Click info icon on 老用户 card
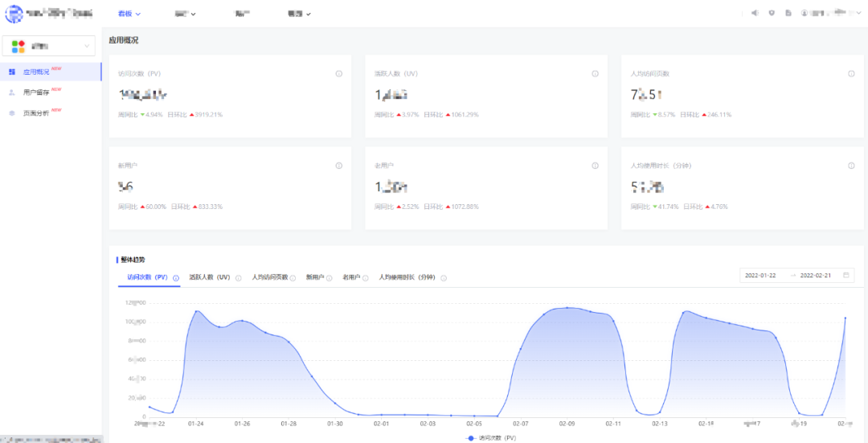Image resolution: width=868 pixels, height=443 pixels. 595,166
